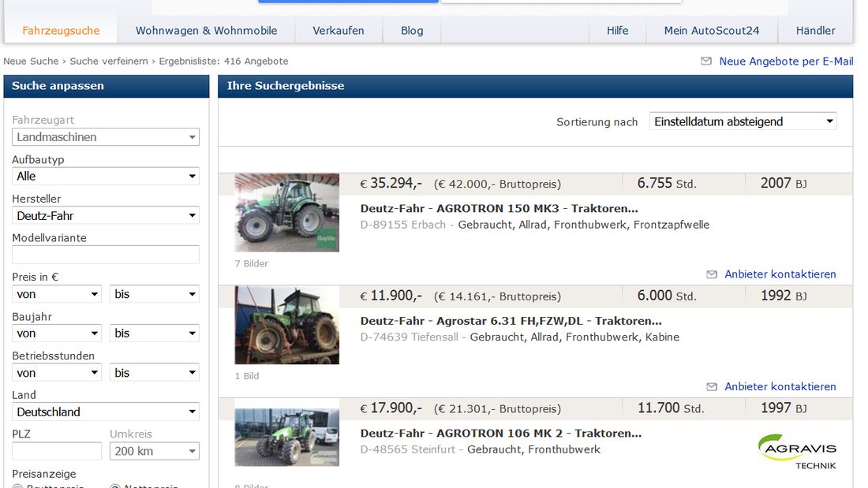Click the 1 Bild label
This screenshot has width=868, height=488.
click(x=247, y=376)
